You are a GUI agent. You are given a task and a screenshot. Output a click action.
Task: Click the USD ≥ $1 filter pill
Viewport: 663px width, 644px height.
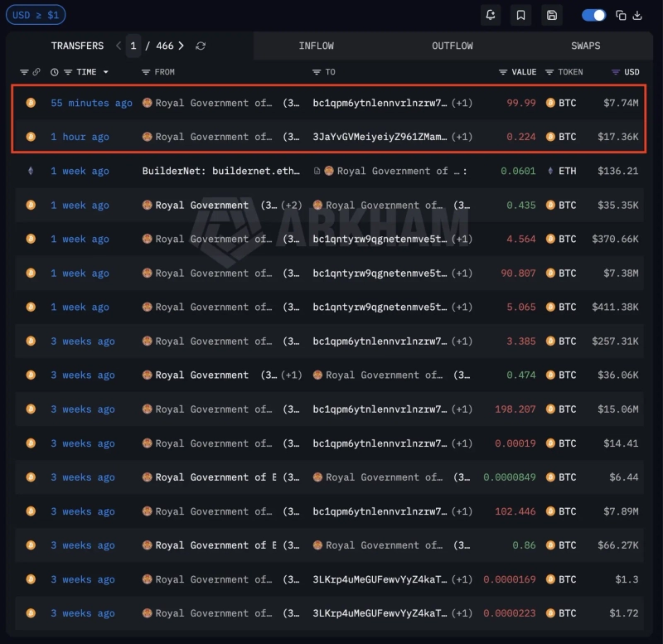coord(36,15)
